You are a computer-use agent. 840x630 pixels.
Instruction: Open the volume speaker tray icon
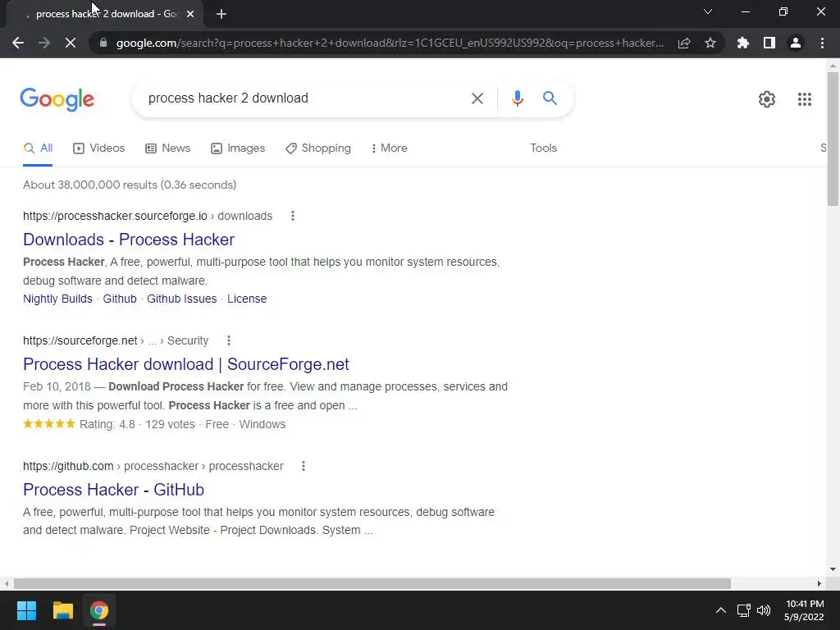click(764, 610)
